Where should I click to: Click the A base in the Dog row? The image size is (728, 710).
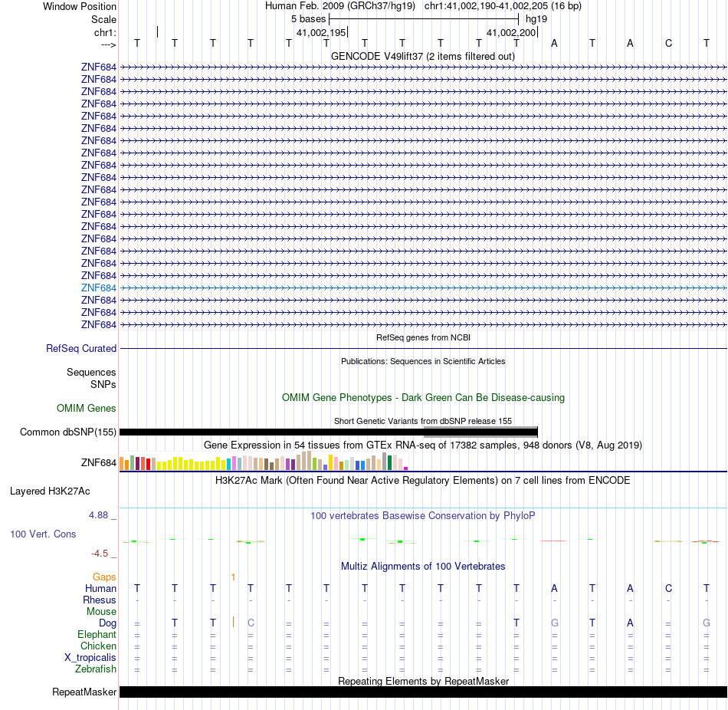(x=630, y=623)
